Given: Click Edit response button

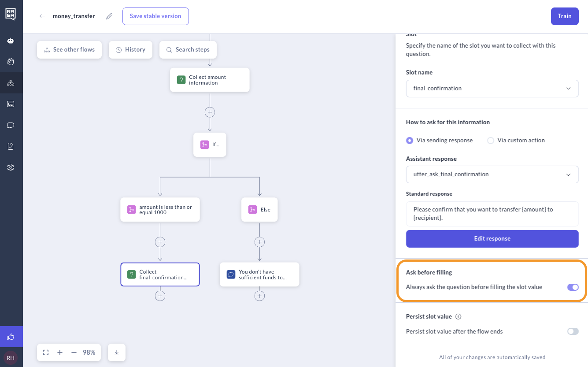Looking at the screenshot, I should 492,239.
